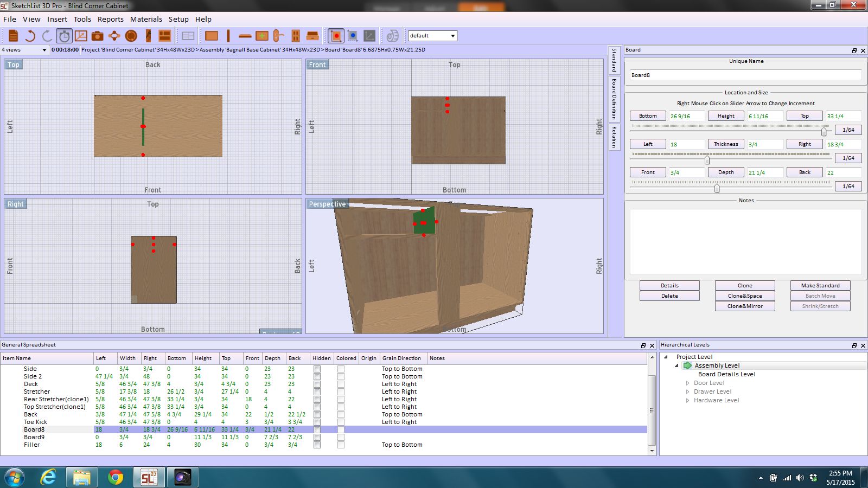Click the Clone&Mirror button
Viewport: 868px width, 488px height.
pos(745,306)
